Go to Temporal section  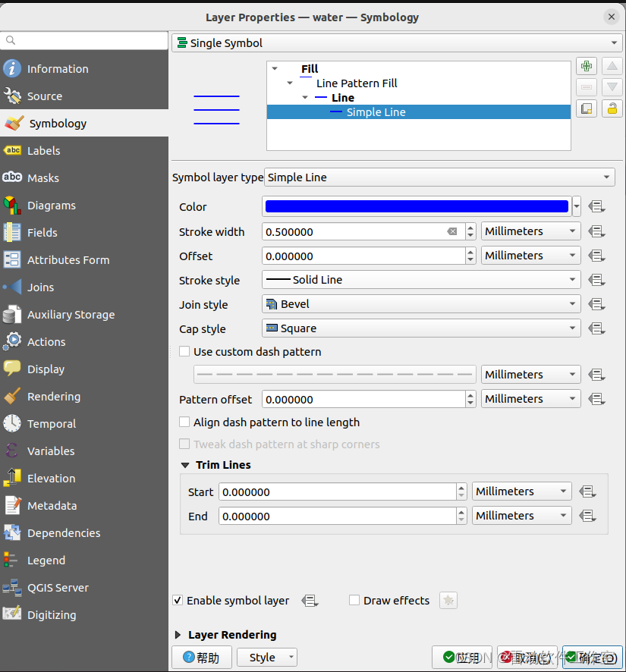(84, 424)
